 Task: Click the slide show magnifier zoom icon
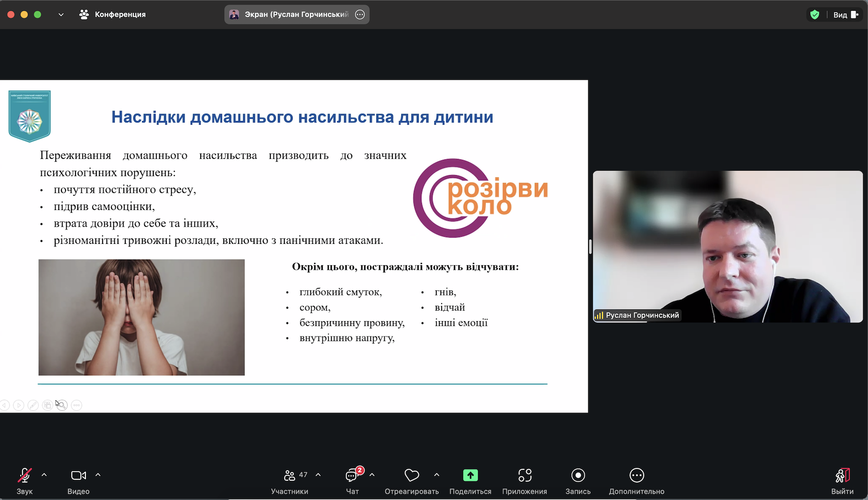[62, 406]
